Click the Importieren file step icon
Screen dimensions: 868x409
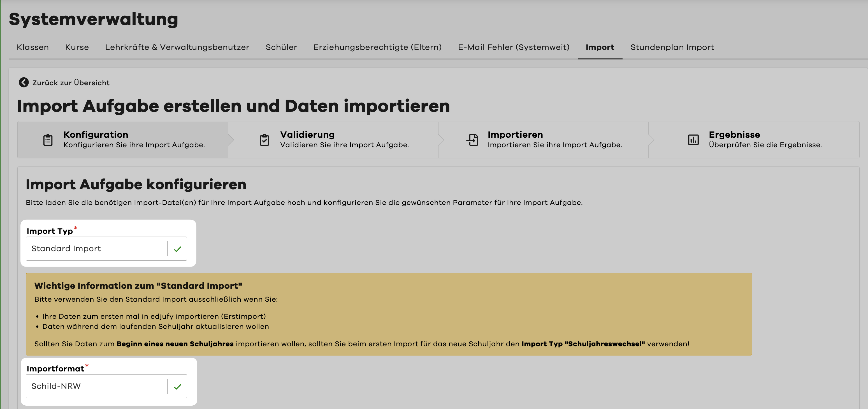click(x=472, y=140)
